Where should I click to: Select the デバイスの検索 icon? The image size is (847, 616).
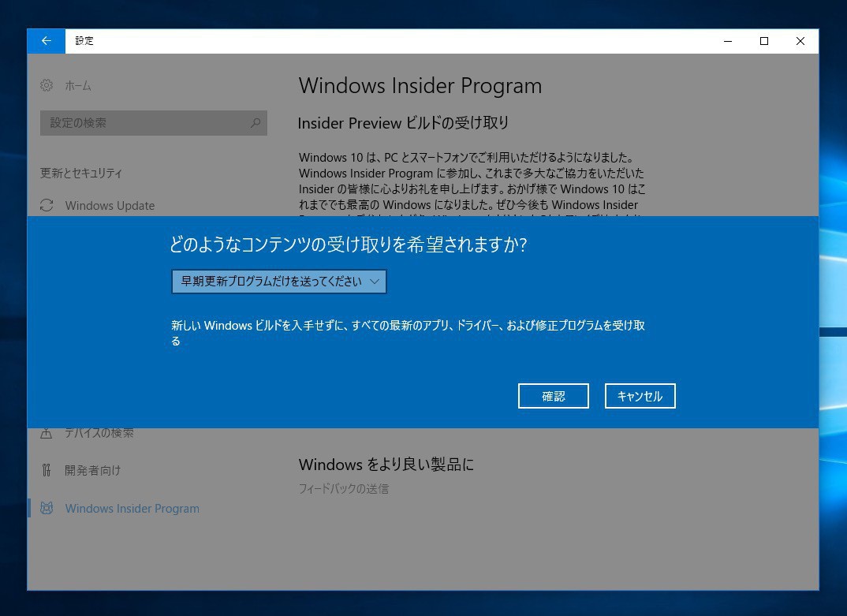(47, 433)
